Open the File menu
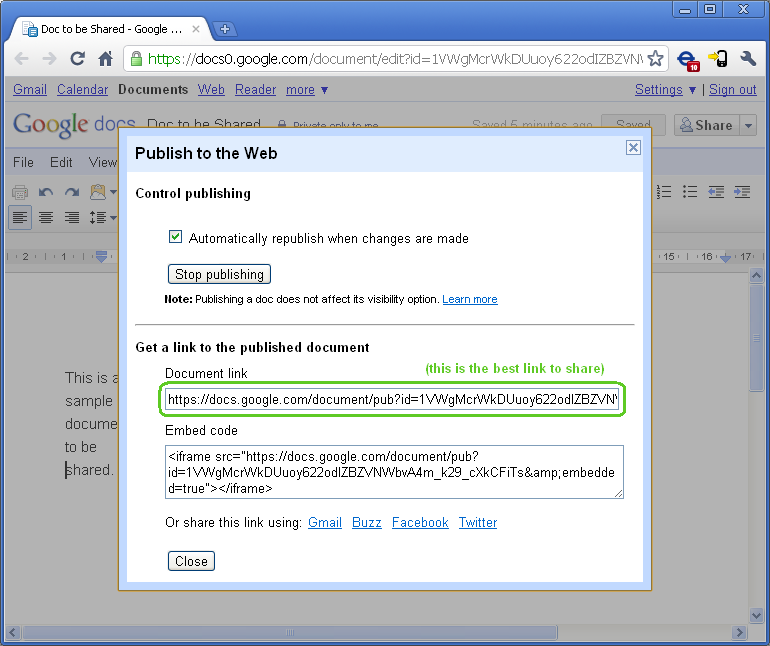 [x=23, y=162]
